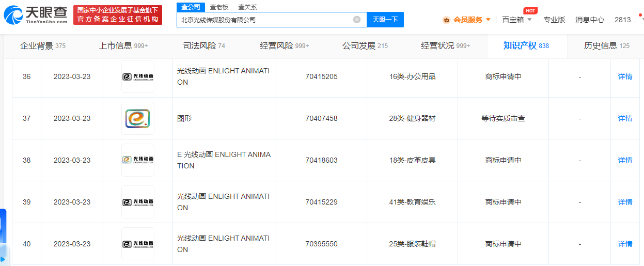Open the 经营状况 tab
This screenshot has height=266, width=644.
point(446,46)
